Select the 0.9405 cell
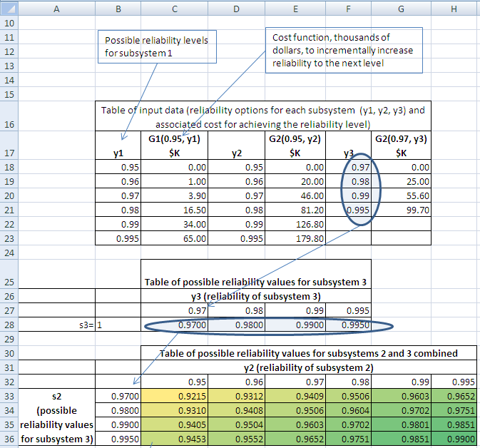Image resolution: width=480 pixels, height=448 pixels. (x=175, y=424)
